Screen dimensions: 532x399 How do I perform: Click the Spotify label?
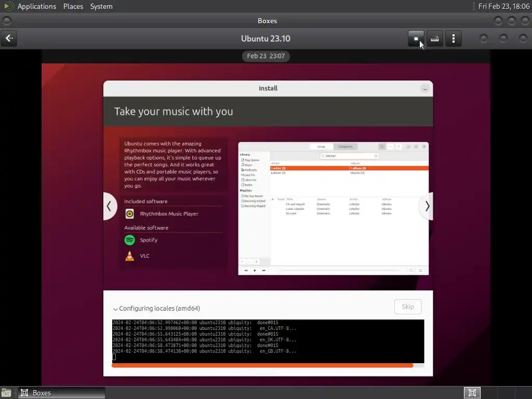click(149, 240)
